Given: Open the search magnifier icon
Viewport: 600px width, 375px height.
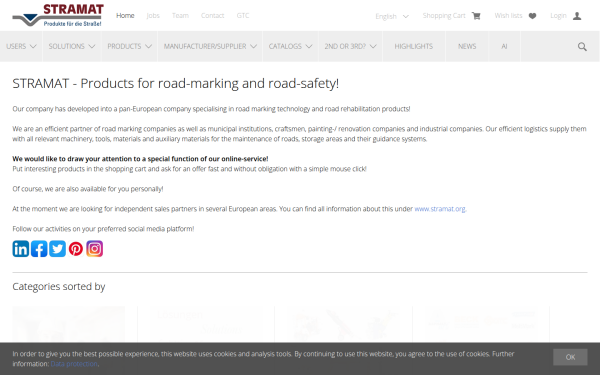Looking at the screenshot, I should pyautogui.click(x=582, y=47).
